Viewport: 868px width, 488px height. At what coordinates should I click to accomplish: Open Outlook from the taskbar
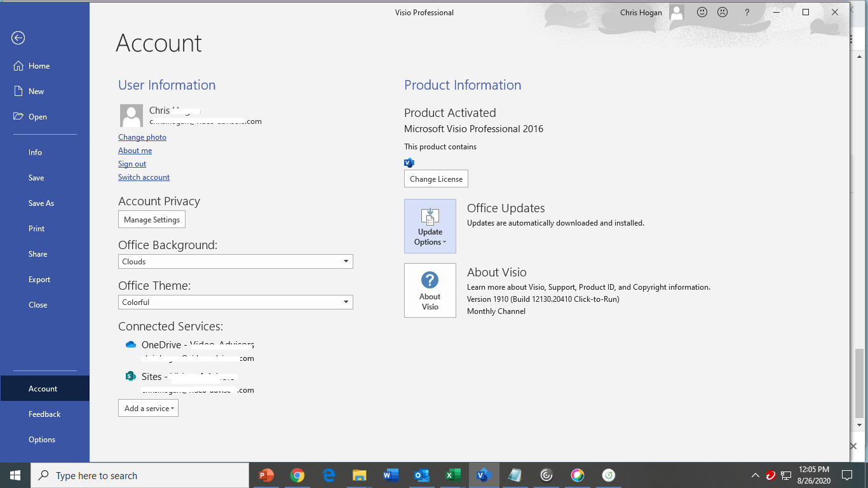[421, 475]
